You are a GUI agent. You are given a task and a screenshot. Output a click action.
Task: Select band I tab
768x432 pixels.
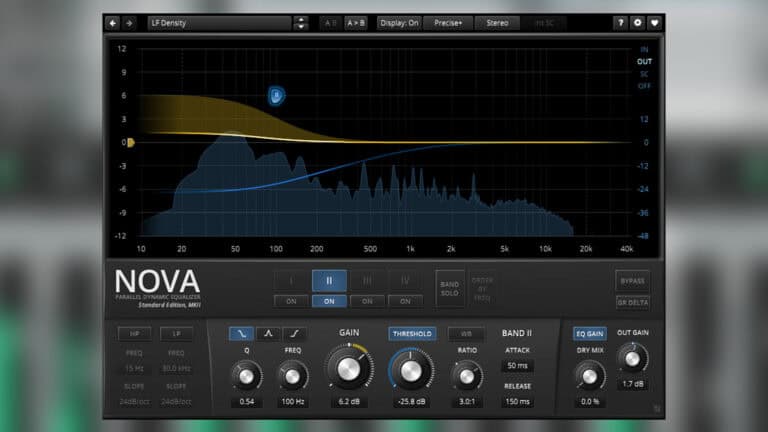pos(291,281)
